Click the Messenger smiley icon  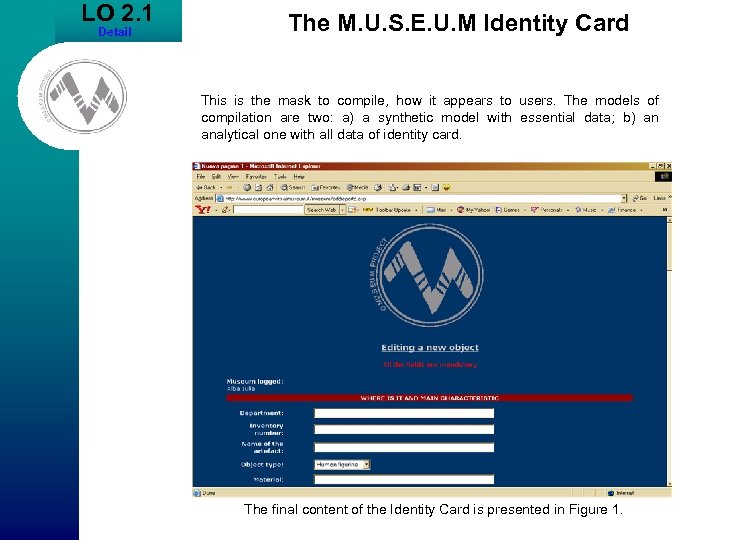[446, 187]
